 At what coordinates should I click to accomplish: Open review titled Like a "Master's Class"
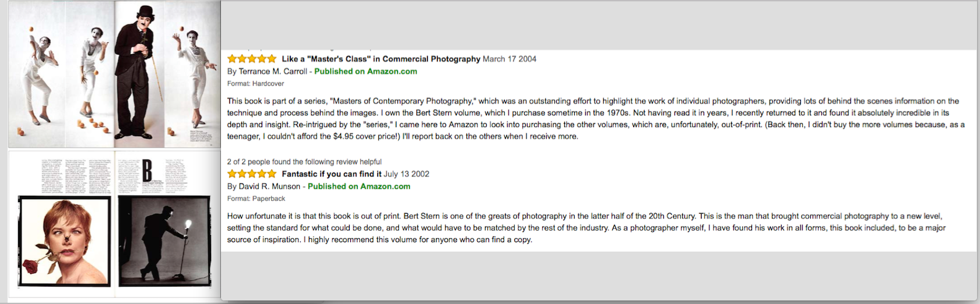[381, 59]
